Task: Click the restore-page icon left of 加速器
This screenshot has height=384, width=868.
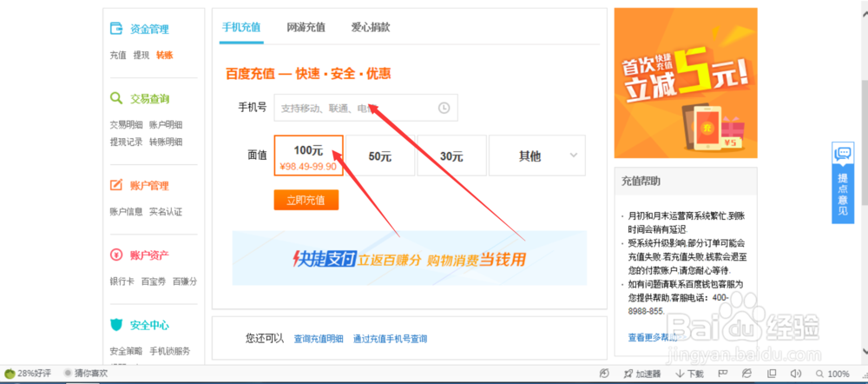Action: point(604,374)
